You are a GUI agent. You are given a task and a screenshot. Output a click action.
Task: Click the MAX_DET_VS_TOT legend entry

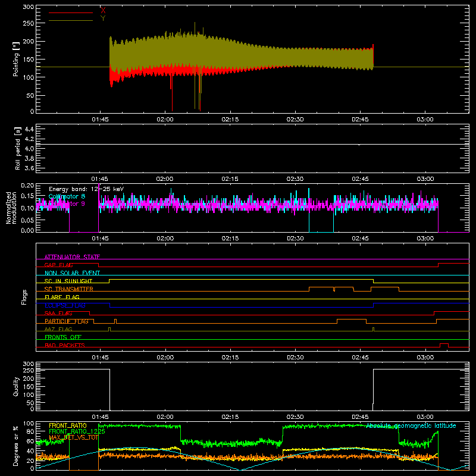pos(73,437)
